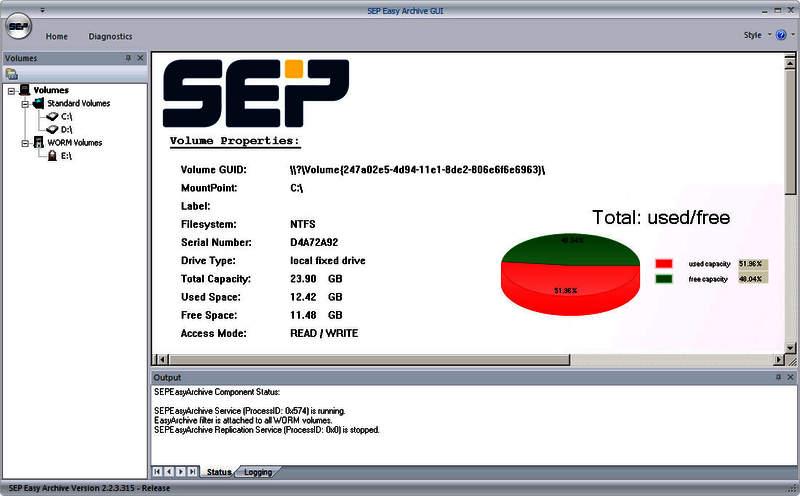Collapse the Standard Volumes node

[x=24, y=104]
